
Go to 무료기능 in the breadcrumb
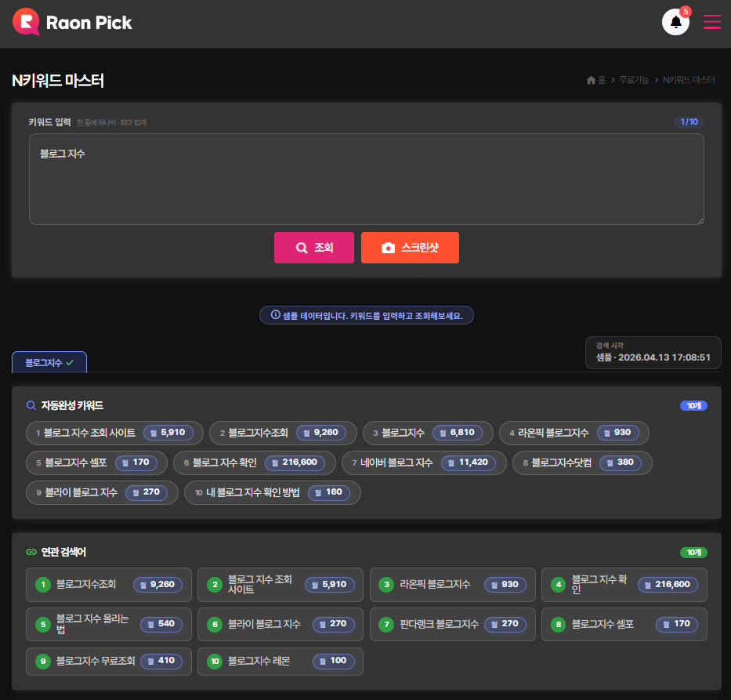point(634,80)
